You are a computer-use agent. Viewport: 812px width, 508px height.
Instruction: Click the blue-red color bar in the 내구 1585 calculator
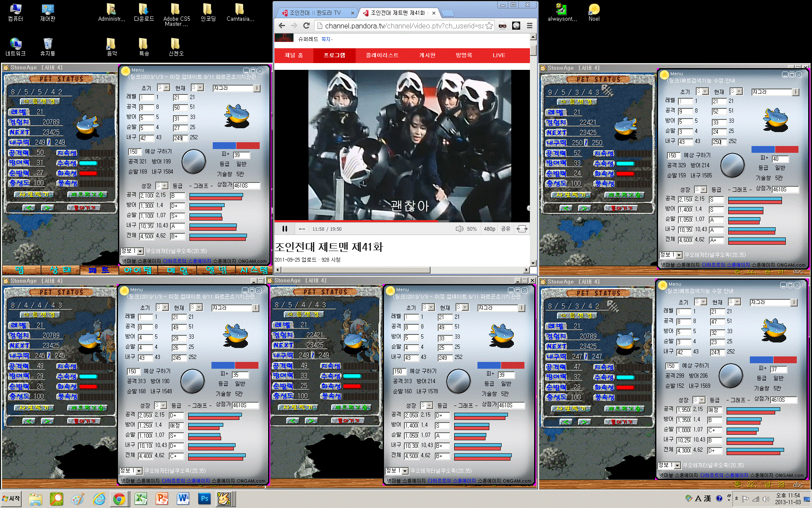point(775,149)
